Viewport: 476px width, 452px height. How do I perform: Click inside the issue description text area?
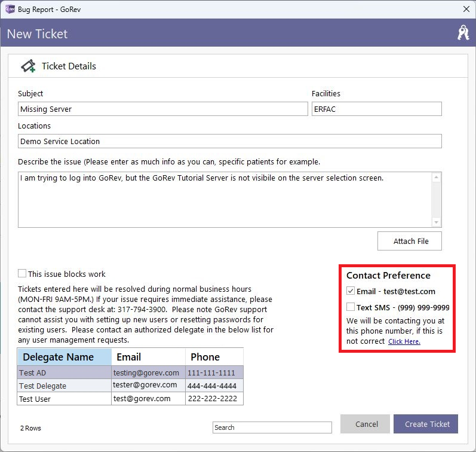click(x=225, y=200)
